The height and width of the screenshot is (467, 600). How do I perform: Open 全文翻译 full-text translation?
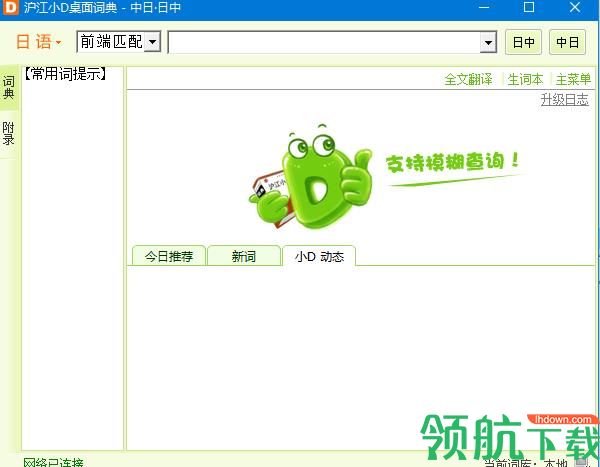[468, 79]
